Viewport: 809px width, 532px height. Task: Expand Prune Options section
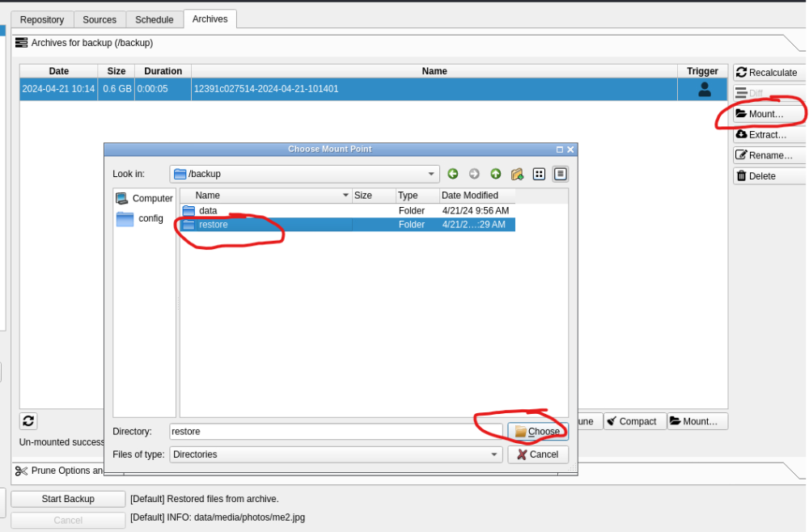coord(59,471)
